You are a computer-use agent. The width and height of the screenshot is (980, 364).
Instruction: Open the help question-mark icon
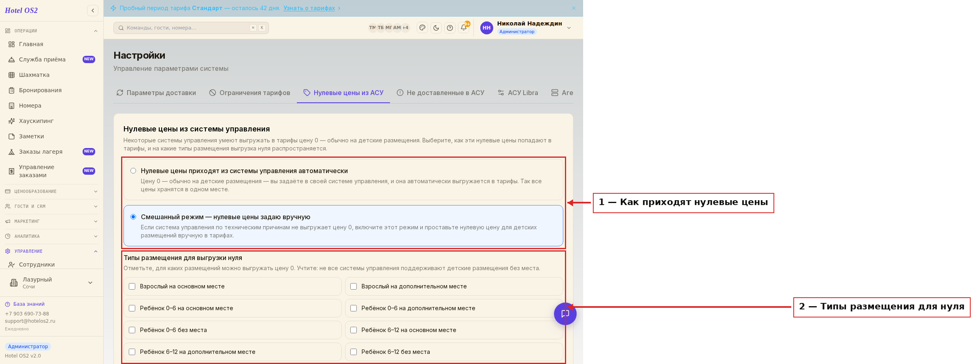point(450,28)
